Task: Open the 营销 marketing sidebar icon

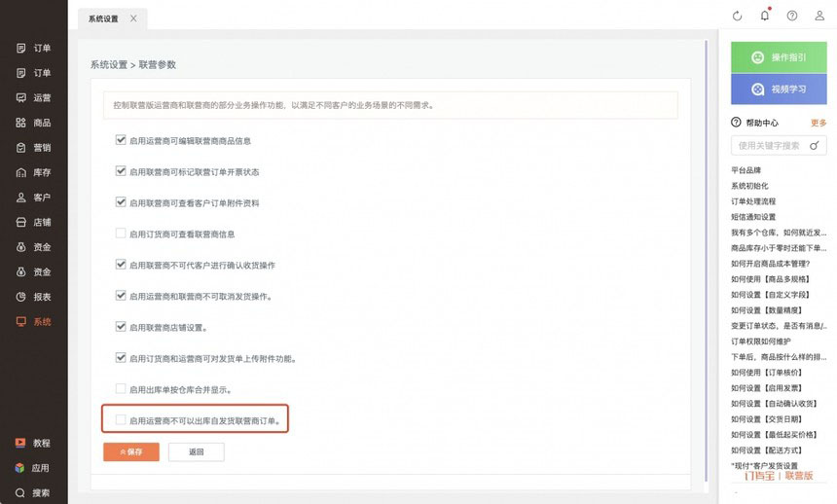Action: click(20, 148)
